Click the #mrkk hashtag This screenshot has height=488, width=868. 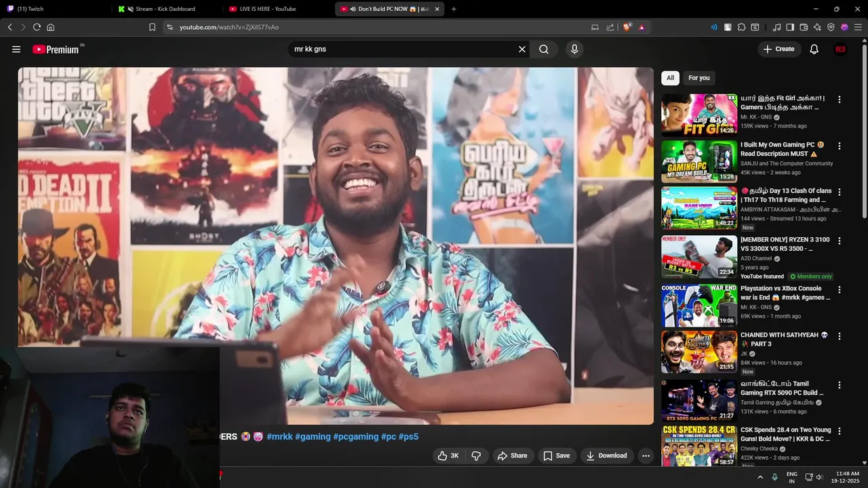click(x=279, y=437)
